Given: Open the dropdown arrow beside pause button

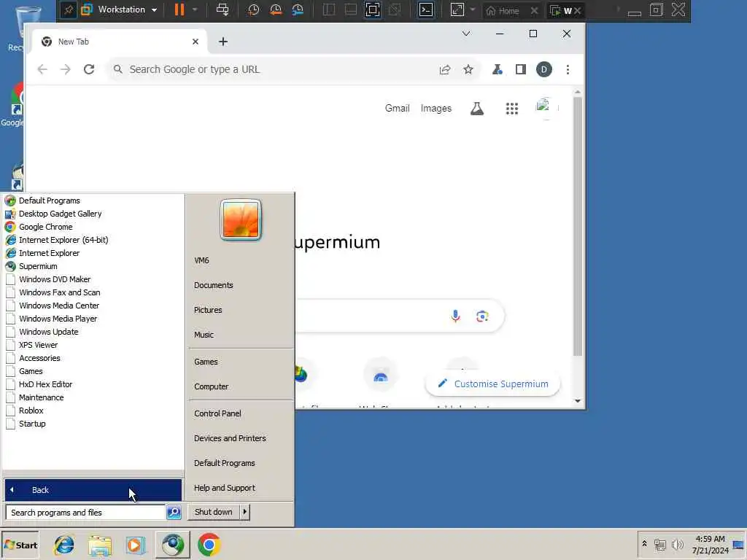Looking at the screenshot, I should 195,9.
